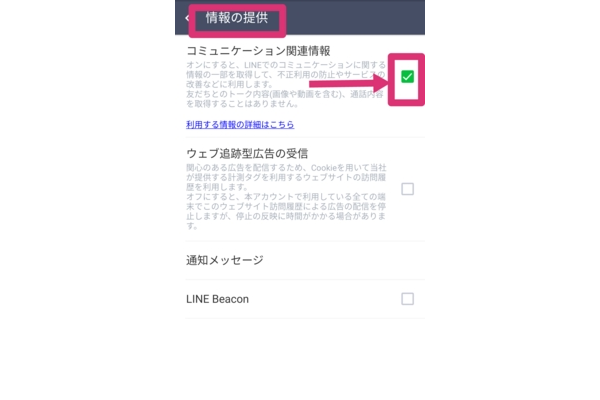Viewport: 600px width, 400px height.
Task: Open the 利用する情報の詳細はこちら link
Action: 240,124
